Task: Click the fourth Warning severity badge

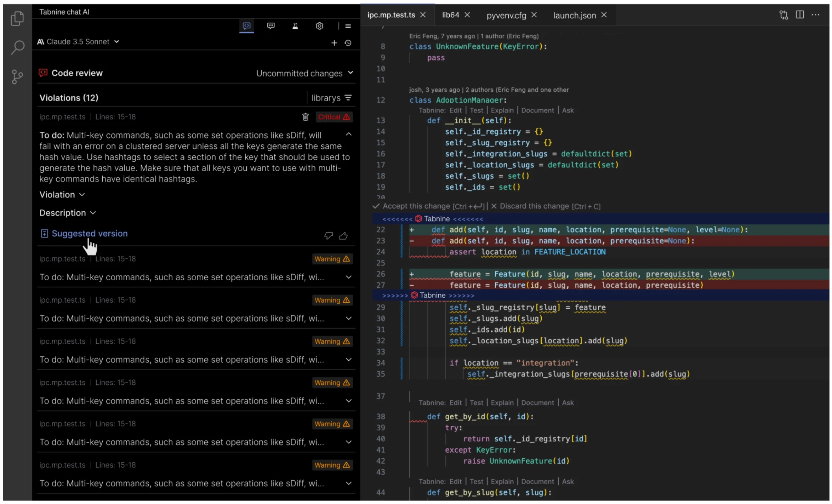Action: (332, 383)
